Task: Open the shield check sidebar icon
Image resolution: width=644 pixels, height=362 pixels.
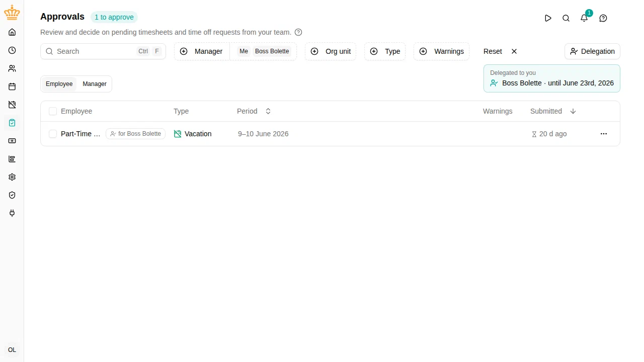Action: click(x=12, y=195)
